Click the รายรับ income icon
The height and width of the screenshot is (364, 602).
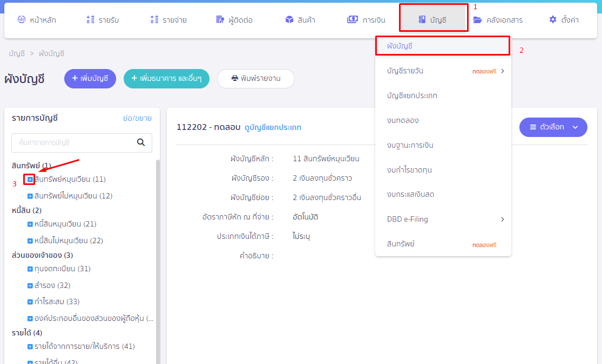point(90,20)
